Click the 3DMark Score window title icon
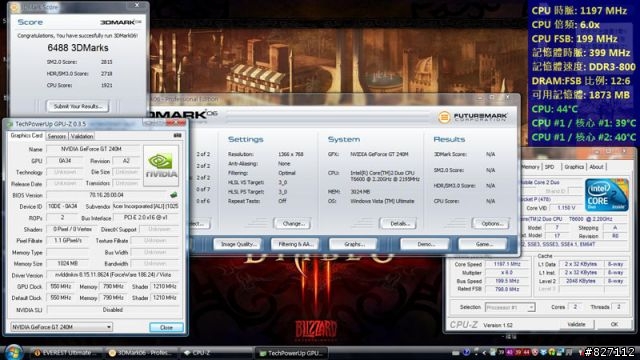640x360 pixels. 15,7
